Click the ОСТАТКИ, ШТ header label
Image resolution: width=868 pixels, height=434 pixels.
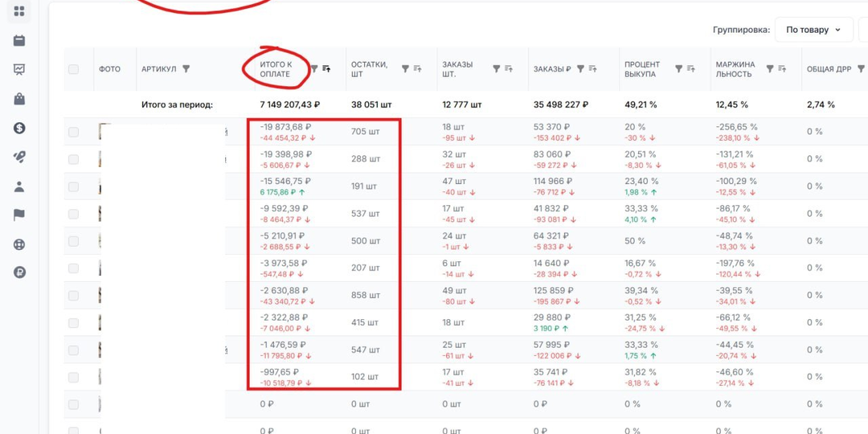(369, 69)
